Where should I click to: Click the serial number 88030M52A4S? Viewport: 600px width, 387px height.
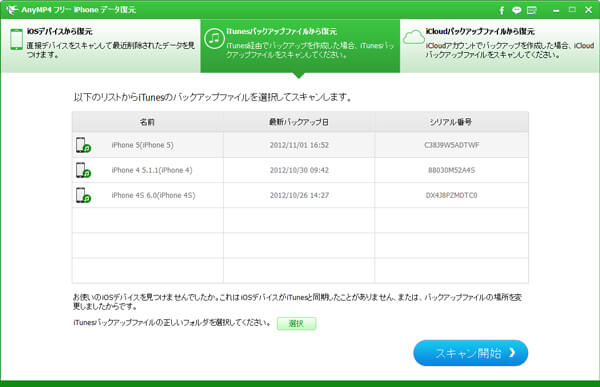pyautogui.click(x=452, y=170)
